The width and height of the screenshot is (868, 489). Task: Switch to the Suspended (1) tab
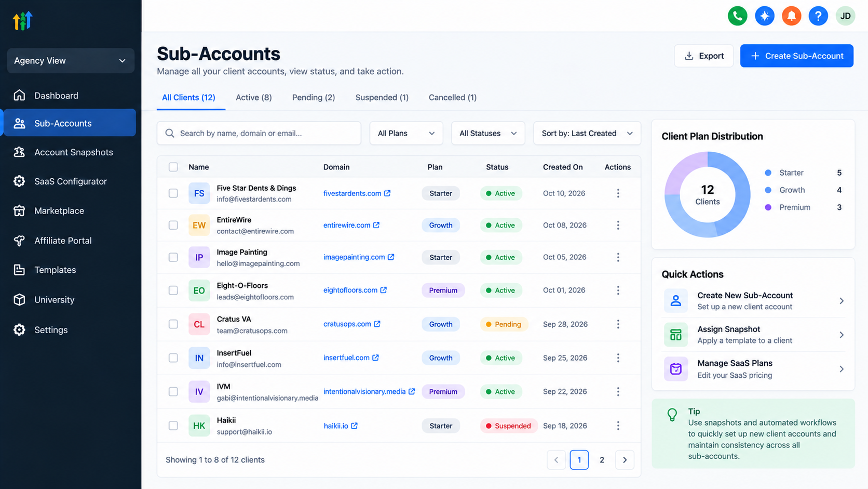coord(382,98)
